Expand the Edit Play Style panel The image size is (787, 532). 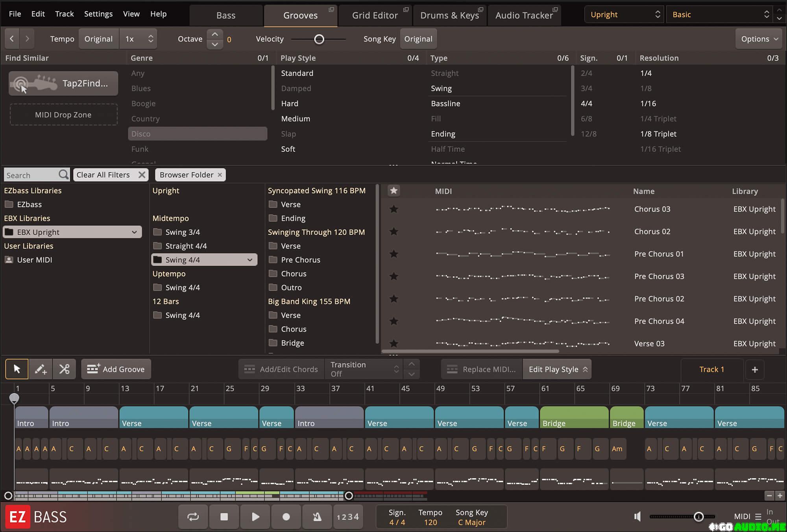click(x=557, y=369)
